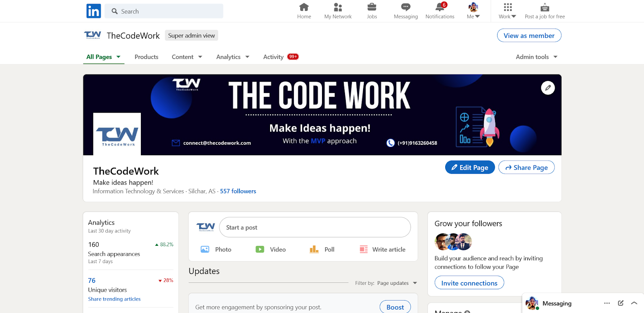Screen dimensions: 644x313
Task: Click the Start a post field
Action: pos(315,227)
